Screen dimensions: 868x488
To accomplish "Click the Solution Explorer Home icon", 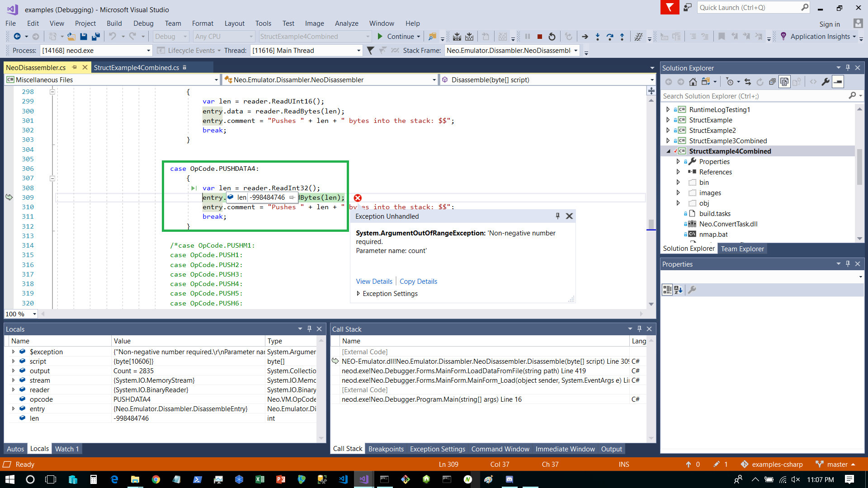I will [x=693, y=82].
